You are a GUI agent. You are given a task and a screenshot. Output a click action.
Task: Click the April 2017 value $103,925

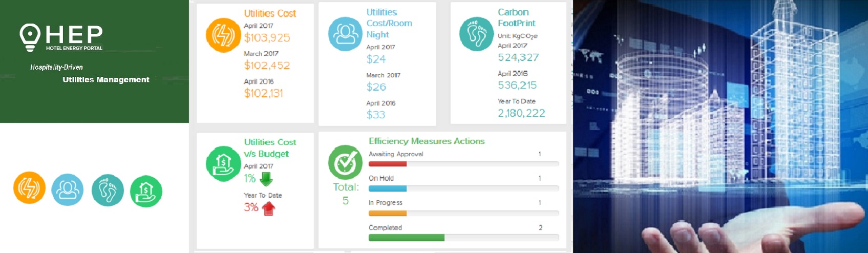(267, 37)
